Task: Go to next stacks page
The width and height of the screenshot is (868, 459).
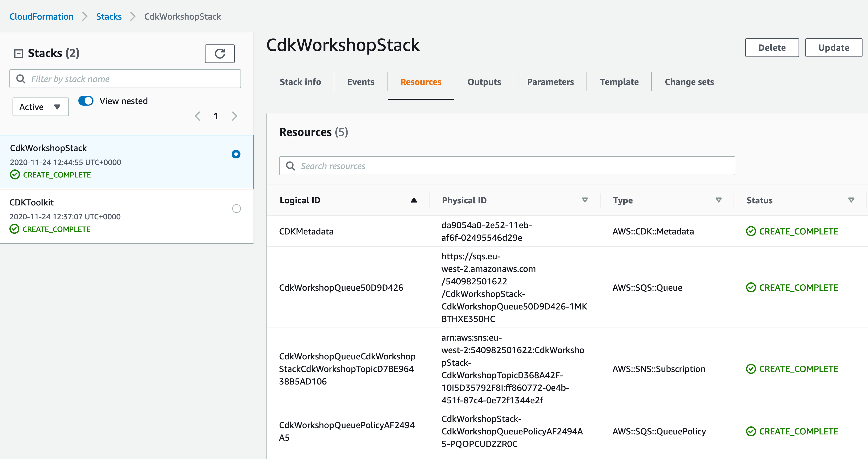Action: coord(235,116)
